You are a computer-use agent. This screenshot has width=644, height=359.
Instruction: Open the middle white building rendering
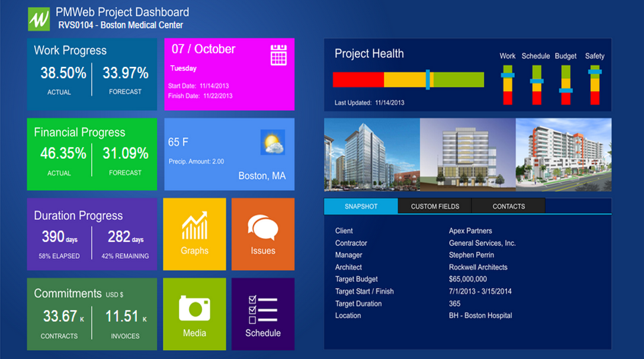point(468,155)
